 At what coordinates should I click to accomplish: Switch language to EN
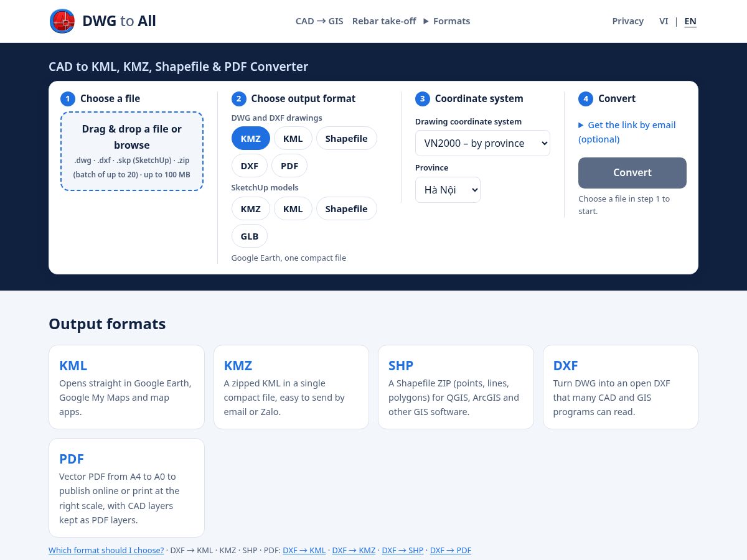tap(690, 21)
